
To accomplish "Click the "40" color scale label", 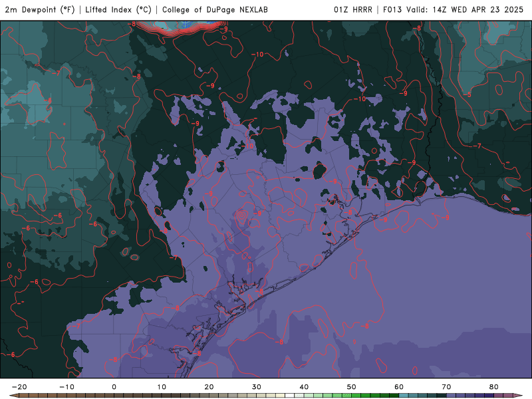I will (x=304, y=387).
